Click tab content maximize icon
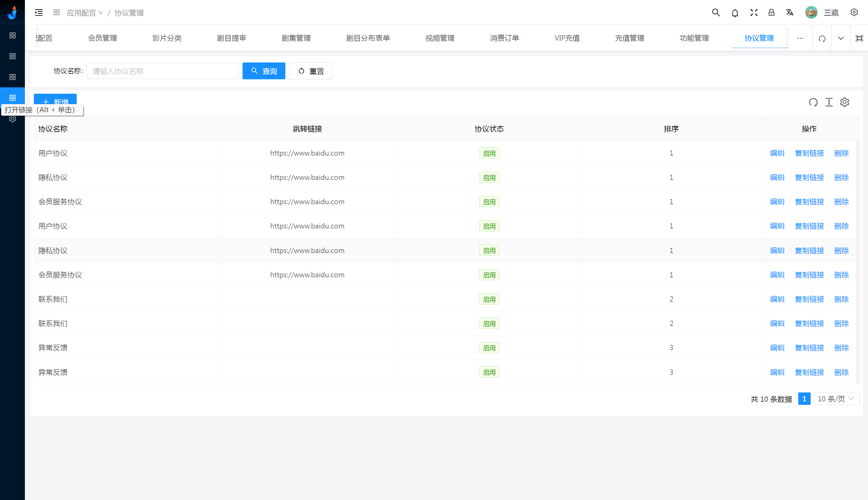This screenshot has width=868, height=500. tap(859, 38)
